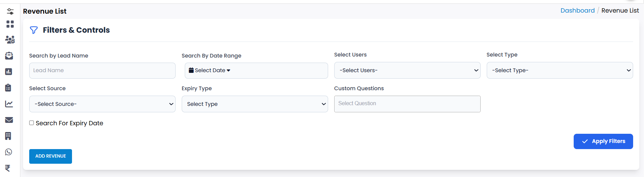
Task: Click the sliders settings icon in sidebar
Action: [10, 12]
